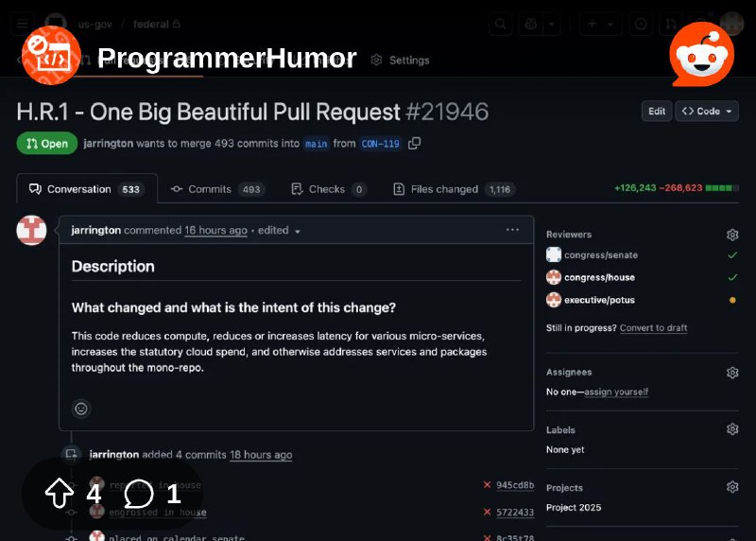The image size is (756, 541).
Task: Open commit hash 5722433
Action: pos(515,512)
